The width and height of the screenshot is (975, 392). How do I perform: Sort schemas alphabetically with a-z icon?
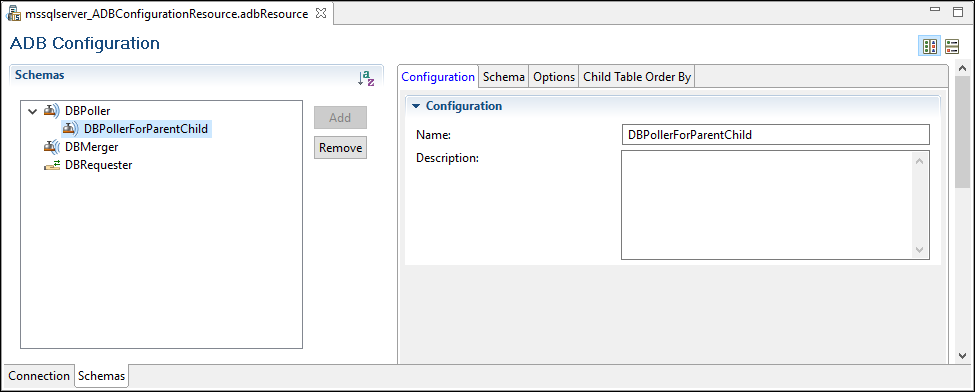tap(366, 78)
